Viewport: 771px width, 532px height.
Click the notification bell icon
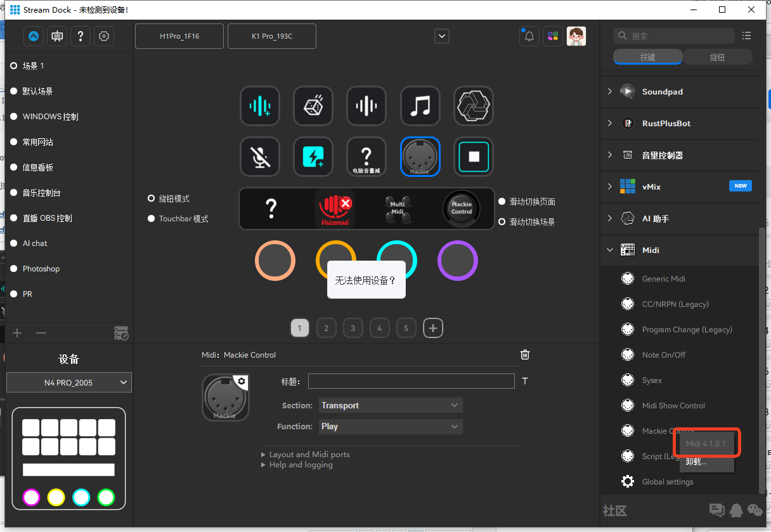pos(529,36)
